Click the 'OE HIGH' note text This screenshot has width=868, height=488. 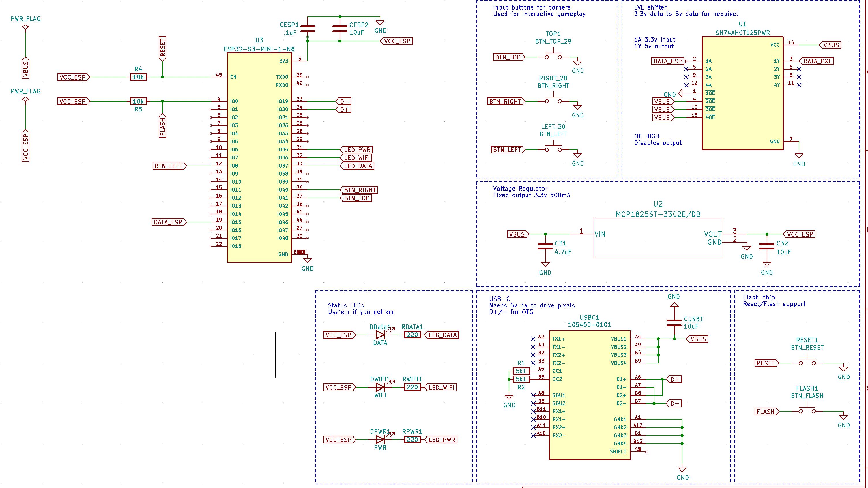[647, 136]
